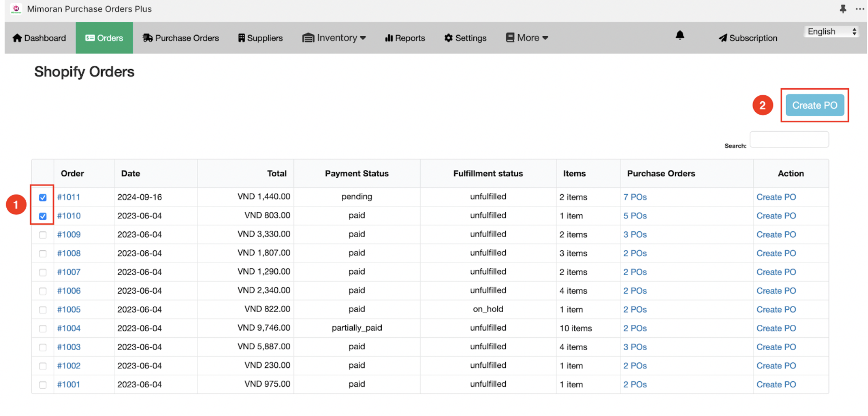Click Create PO action for order #1001
The width and height of the screenshot is (868, 416).
(776, 385)
